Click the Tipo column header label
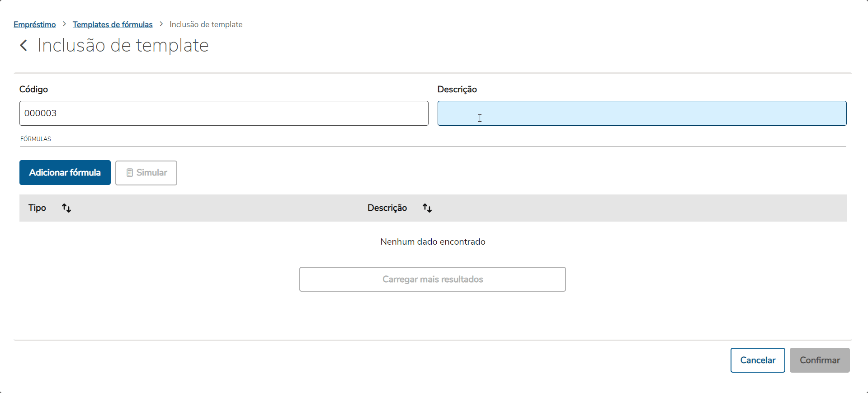 (x=37, y=208)
